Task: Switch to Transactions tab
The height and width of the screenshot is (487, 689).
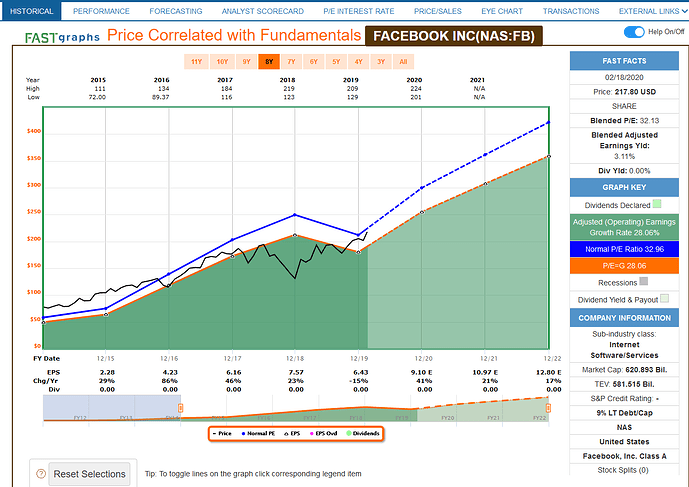Action: [571, 11]
